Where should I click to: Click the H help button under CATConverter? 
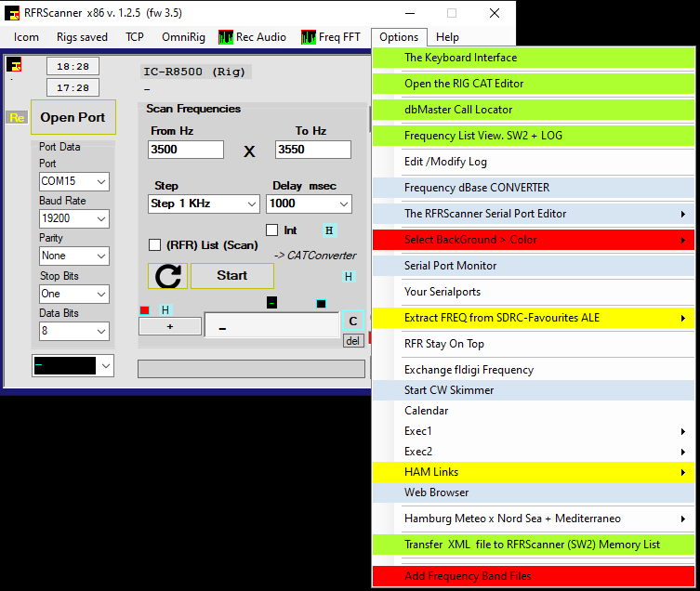click(x=349, y=277)
